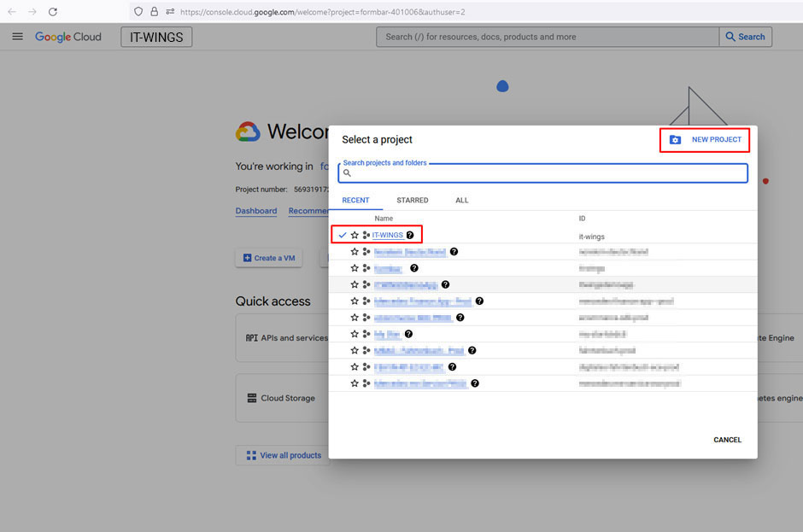The width and height of the screenshot is (803, 532).
Task: Click the ID column header
Action: click(x=582, y=218)
